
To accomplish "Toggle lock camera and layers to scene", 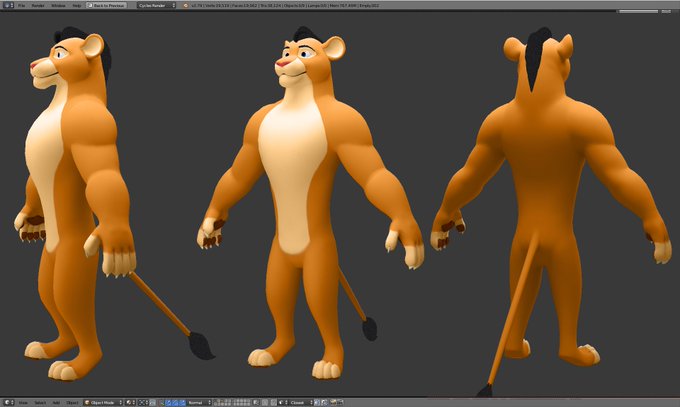I will coord(256,402).
